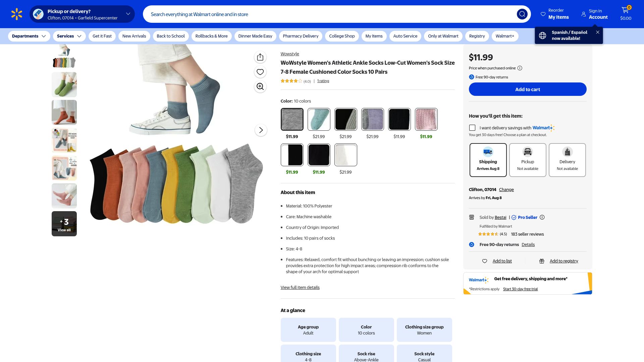Select Delivery fulfillment option
The image size is (644, 362).
point(567,160)
